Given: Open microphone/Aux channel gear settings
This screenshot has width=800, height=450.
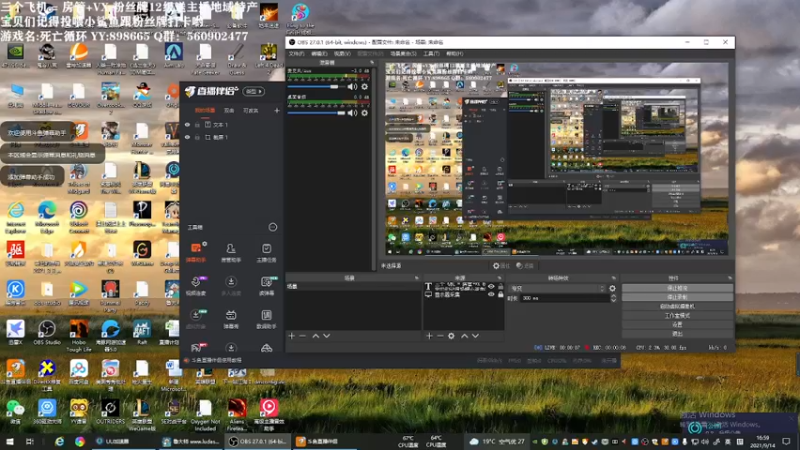Looking at the screenshot, I should coord(364,87).
